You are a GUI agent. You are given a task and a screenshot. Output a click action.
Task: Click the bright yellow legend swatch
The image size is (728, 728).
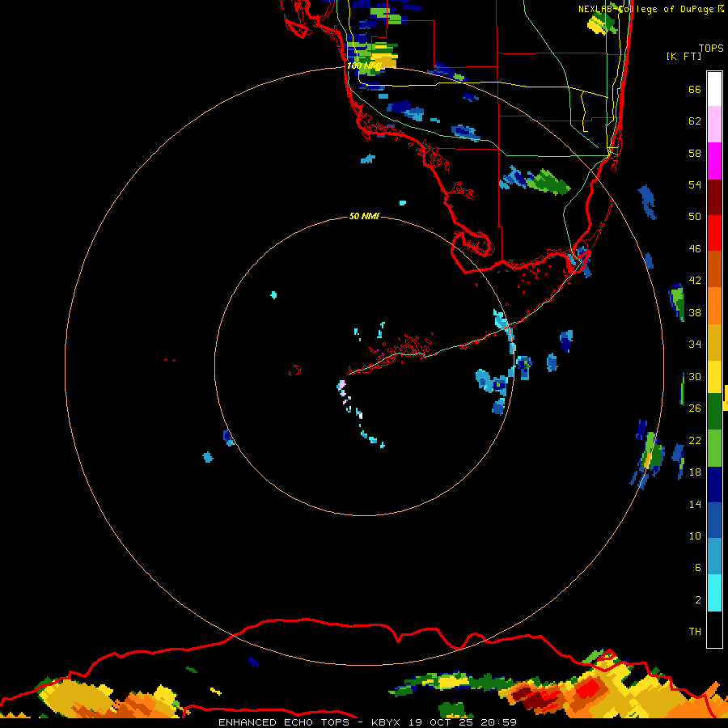714,377
